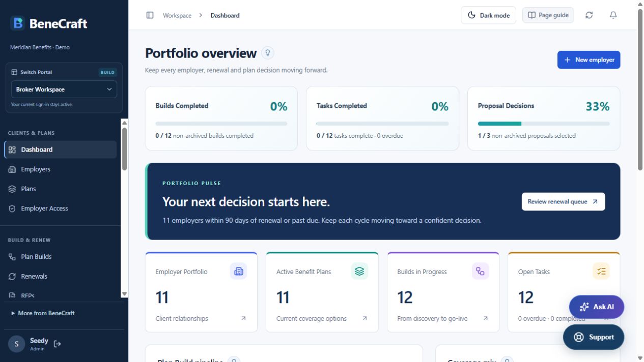The image size is (644, 362).
Task: Click the Builds in Progress icon
Action: [480, 271]
